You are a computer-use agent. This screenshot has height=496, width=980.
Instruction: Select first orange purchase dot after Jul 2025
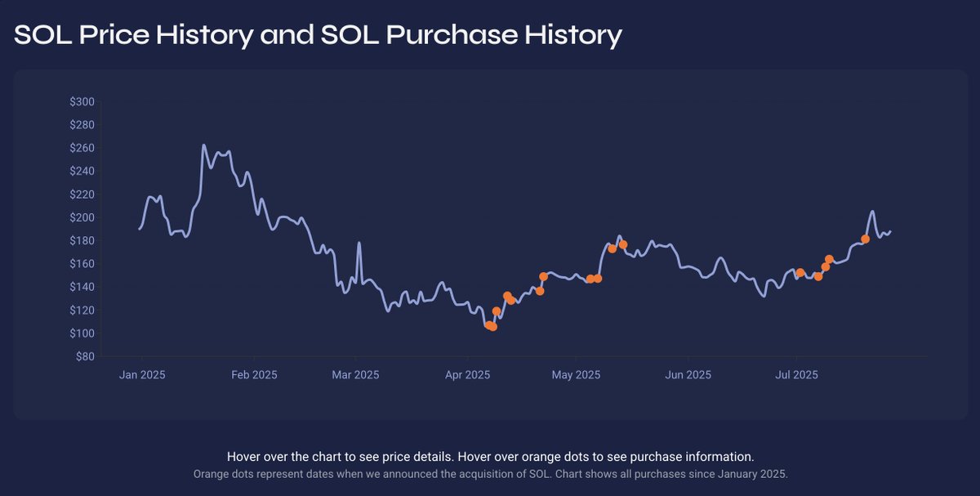tap(800, 273)
